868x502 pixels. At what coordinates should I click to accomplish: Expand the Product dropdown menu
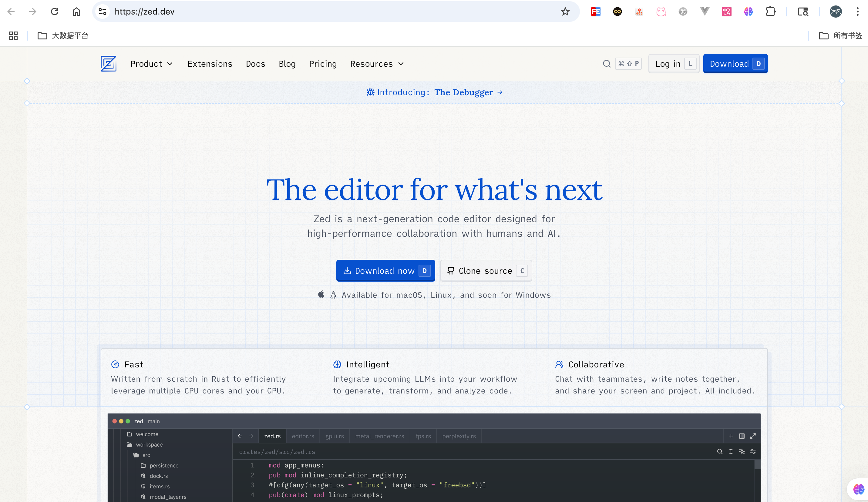tap(152, 64)
